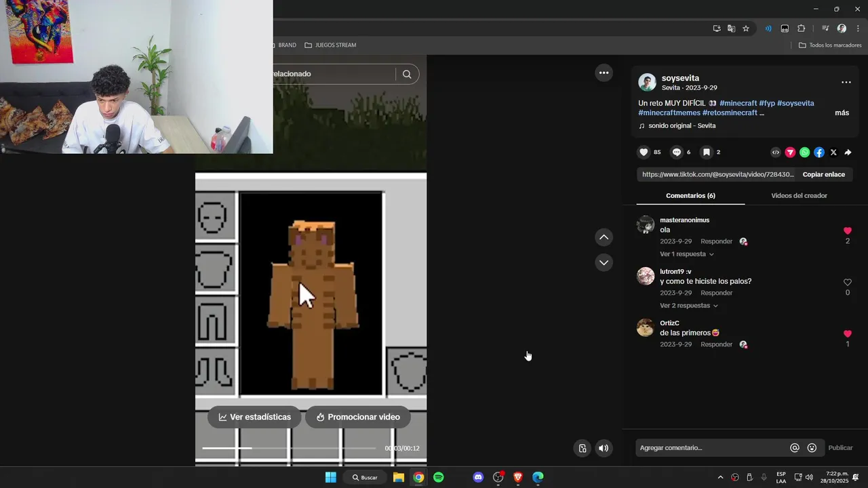Open the video options three-dot menu

(604, 73)
